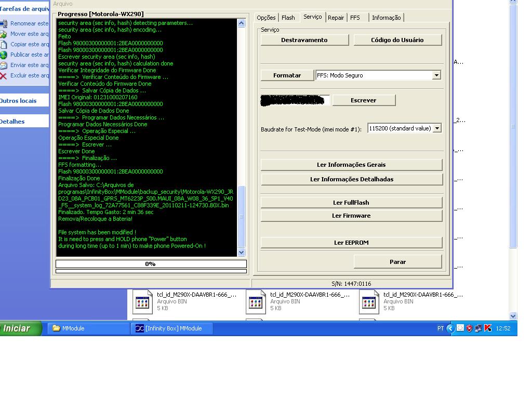Click the Mover este arquivo icon

pyautogui.click(x=4, y=34)
